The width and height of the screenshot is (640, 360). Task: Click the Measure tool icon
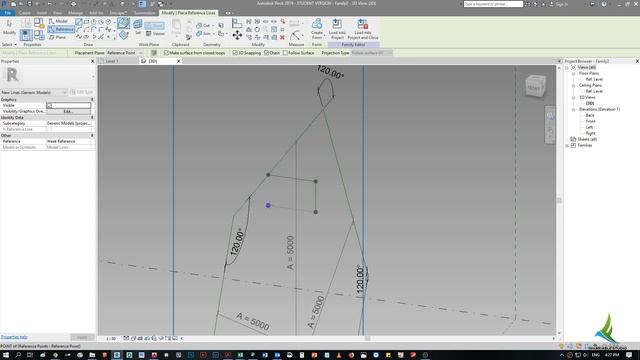pyautogui.click(x=296, y=36)
